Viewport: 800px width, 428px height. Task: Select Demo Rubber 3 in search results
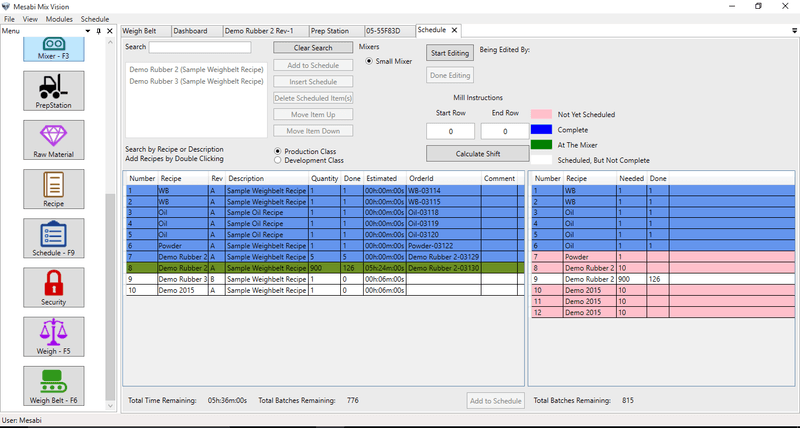pos(196,81)
